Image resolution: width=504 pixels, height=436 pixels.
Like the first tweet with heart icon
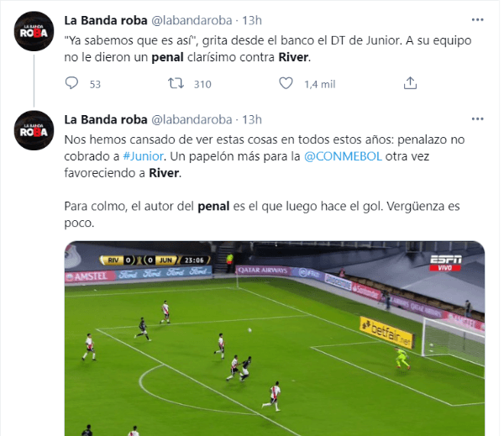coord(286,83)
